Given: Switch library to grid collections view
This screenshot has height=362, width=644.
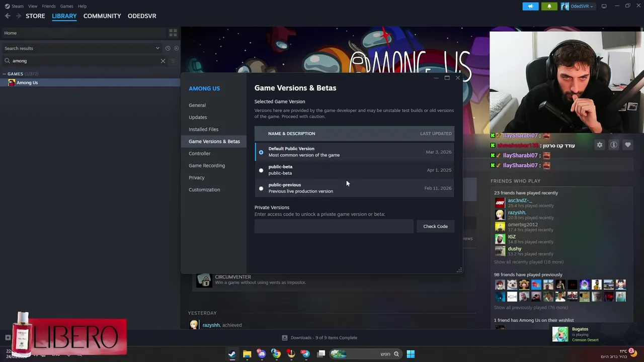Looking at the screenshot, I should point(173,33).
